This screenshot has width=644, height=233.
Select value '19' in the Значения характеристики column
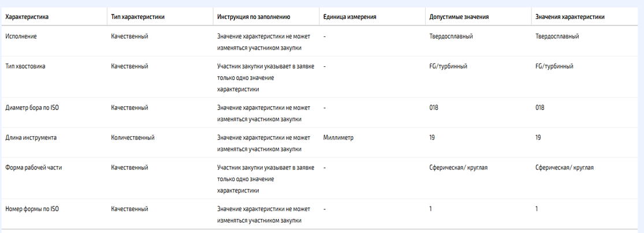(x=538, y=138)
